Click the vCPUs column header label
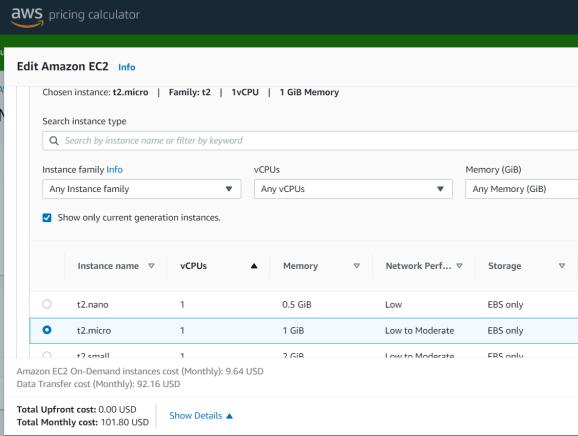Image resolution: width=578 pixels, height=436 pixels. (x=194, y=266)
